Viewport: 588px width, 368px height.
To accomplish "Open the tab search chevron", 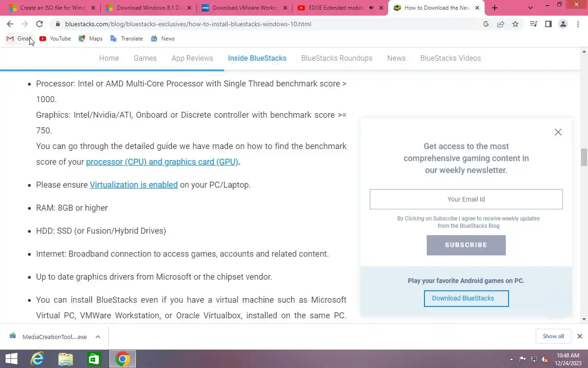I will pos(531,8).
